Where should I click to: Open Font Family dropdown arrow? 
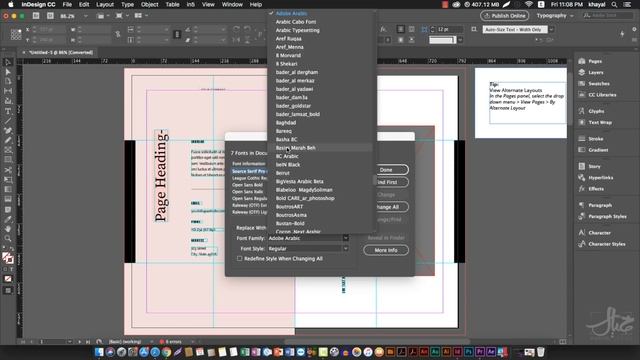(345, 238)
